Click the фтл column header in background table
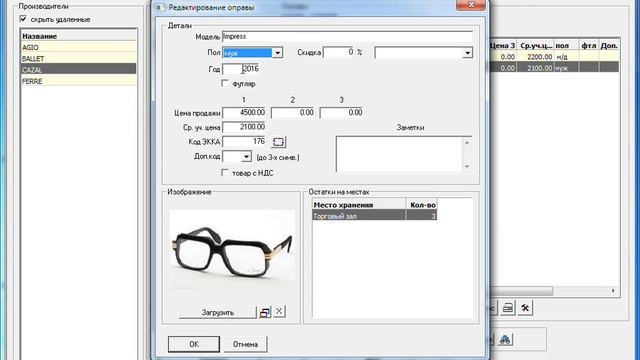The height and width of the screenshot is (360, 640). point(589,45)
